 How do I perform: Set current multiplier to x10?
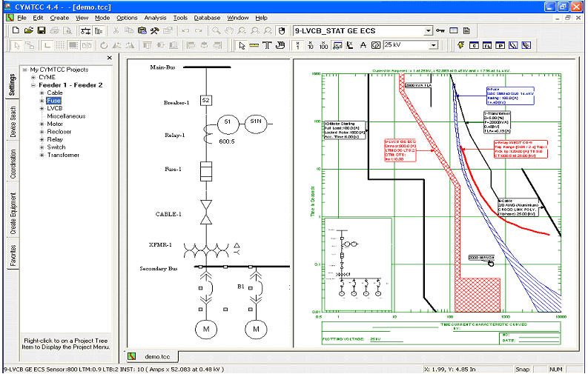pos(311,46)
